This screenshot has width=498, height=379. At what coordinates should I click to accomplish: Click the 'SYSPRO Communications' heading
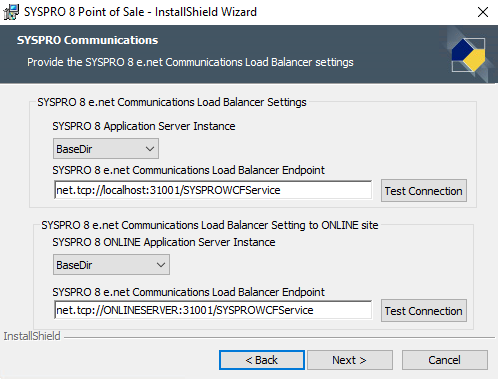pos(88,40)
